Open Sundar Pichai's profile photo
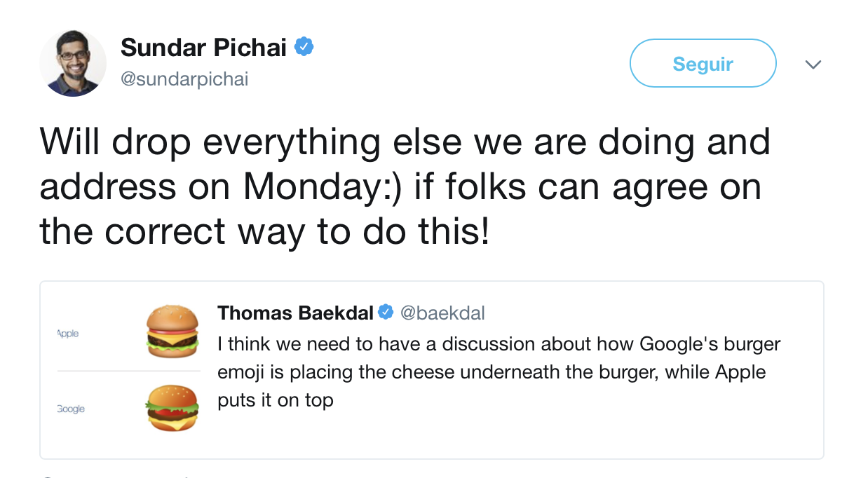This screenshot has width=868, height=478. click(73, 63)
